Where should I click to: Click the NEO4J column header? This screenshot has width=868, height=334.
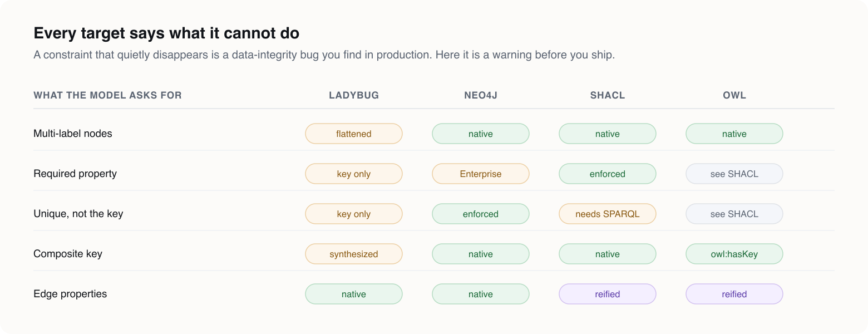[x=481, y=95]
